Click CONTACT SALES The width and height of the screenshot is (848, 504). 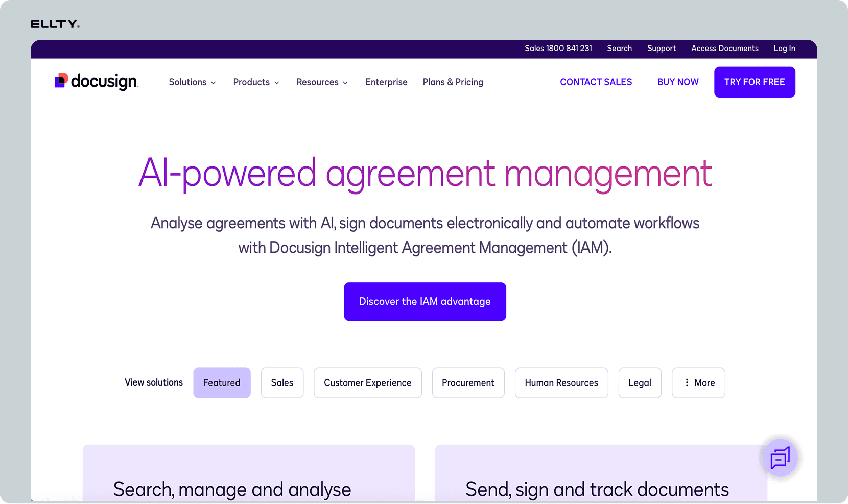point(596,82)
